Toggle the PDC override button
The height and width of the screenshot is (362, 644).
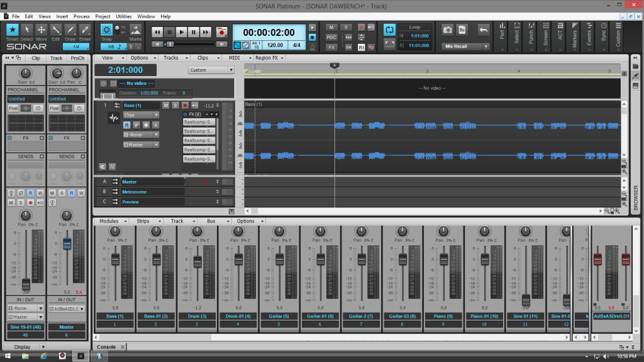coord(331,37)
